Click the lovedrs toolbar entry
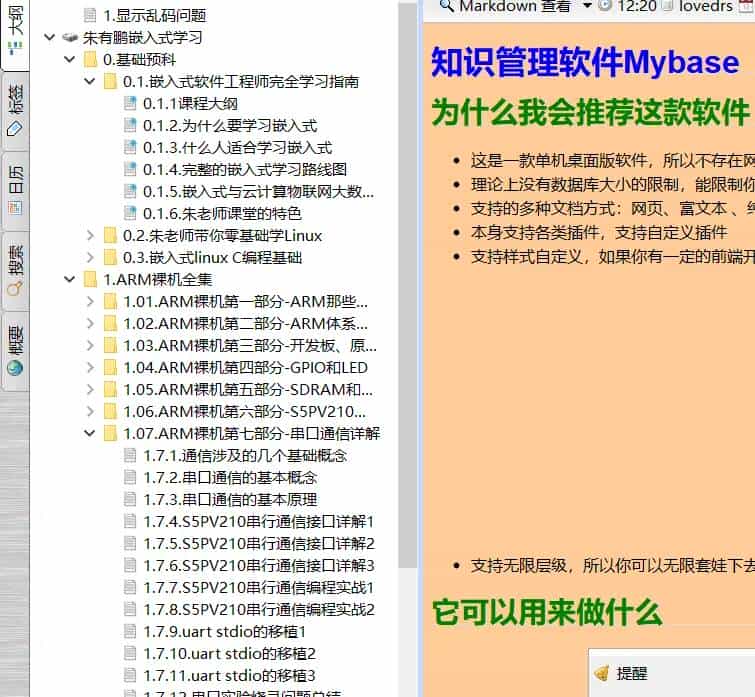Viewport: 755px width, 697px height. point(705,6)
